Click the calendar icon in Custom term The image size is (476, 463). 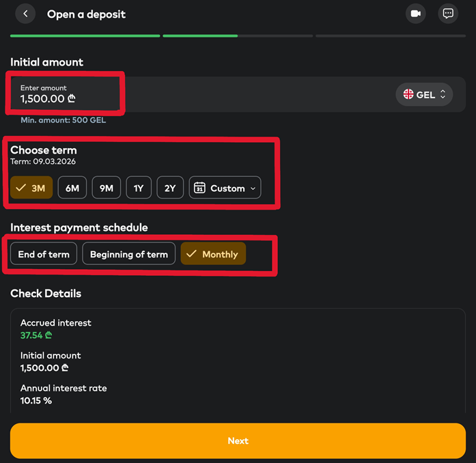coord(199,188)
